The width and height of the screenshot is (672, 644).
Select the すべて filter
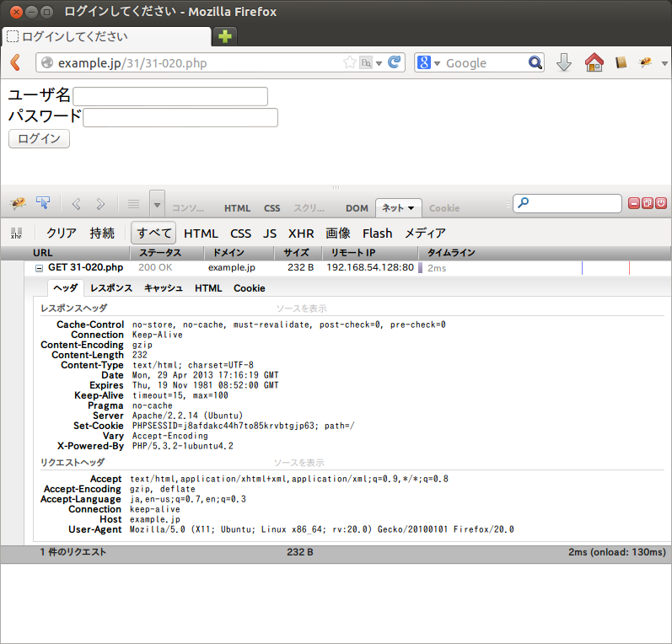153,233
